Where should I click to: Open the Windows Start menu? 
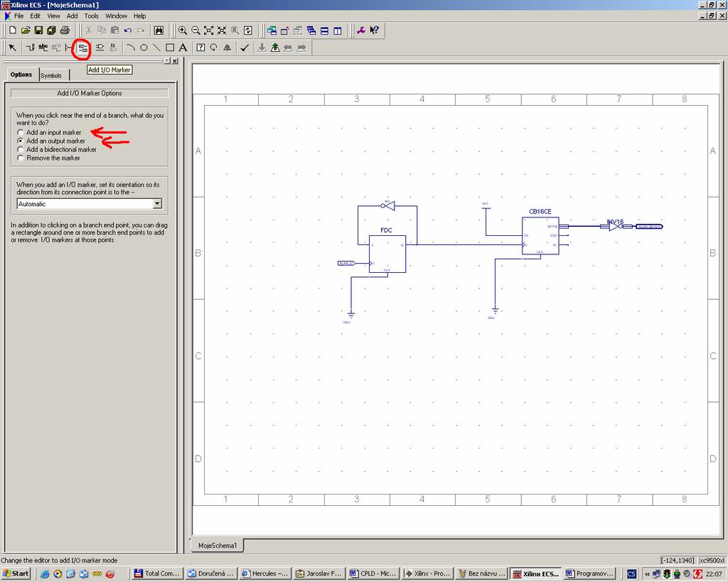[16, 573]
